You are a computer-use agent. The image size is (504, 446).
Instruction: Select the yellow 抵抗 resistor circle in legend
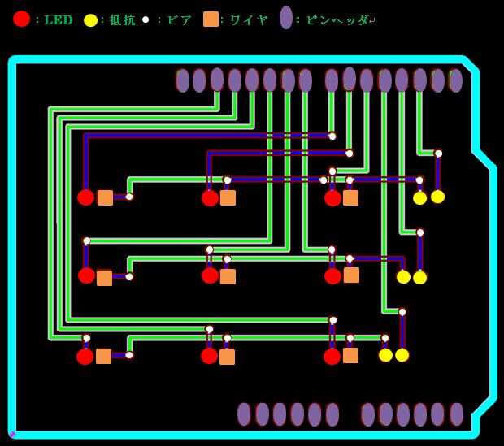[91, 20]
